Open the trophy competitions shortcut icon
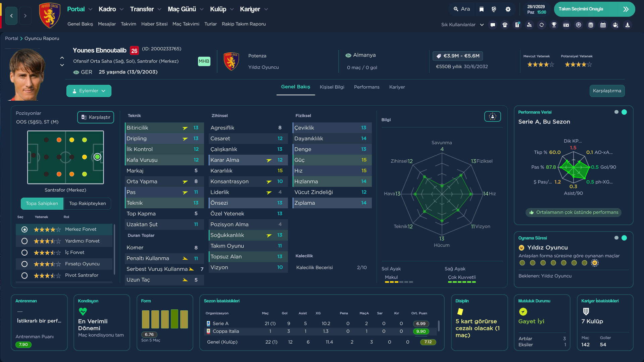Viewport: 644px width, 362px height. coord(554,25)
